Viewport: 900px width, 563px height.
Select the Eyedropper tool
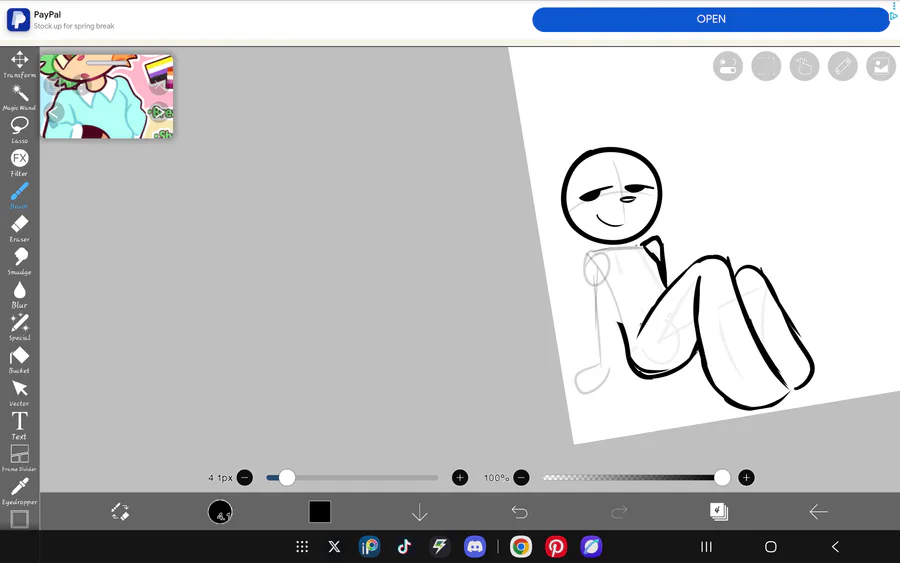(20, 491)
